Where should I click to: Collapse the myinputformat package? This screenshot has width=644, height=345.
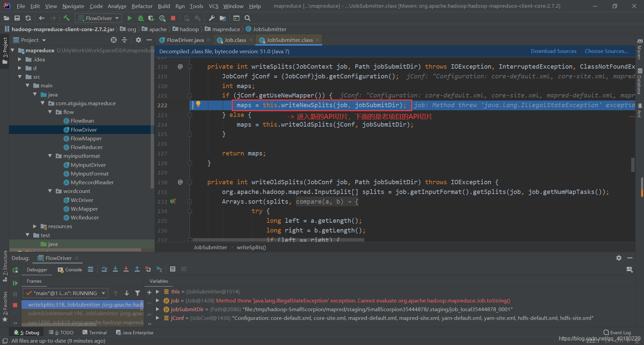pos(50,156)
